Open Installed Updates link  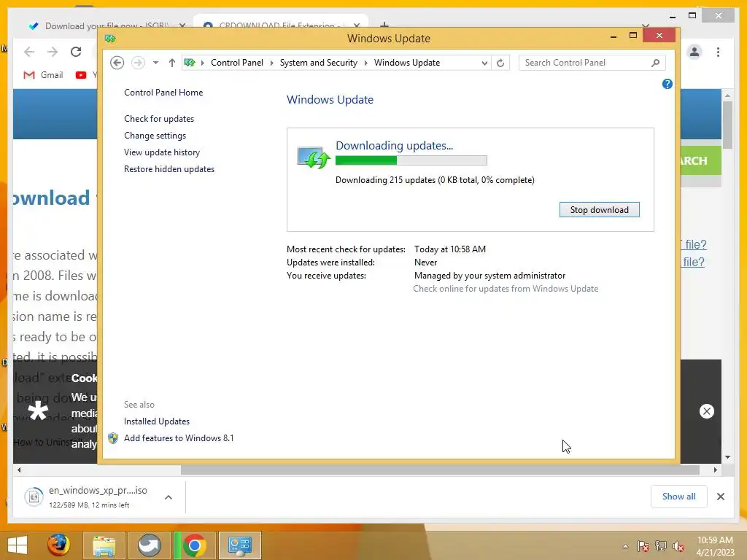(x=157, y=421)
